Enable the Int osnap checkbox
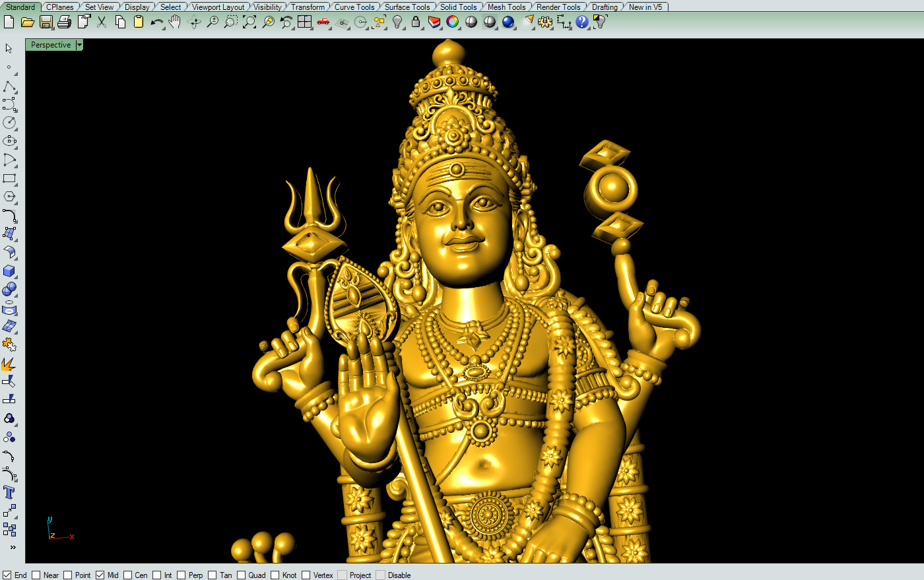 point(157,575)
